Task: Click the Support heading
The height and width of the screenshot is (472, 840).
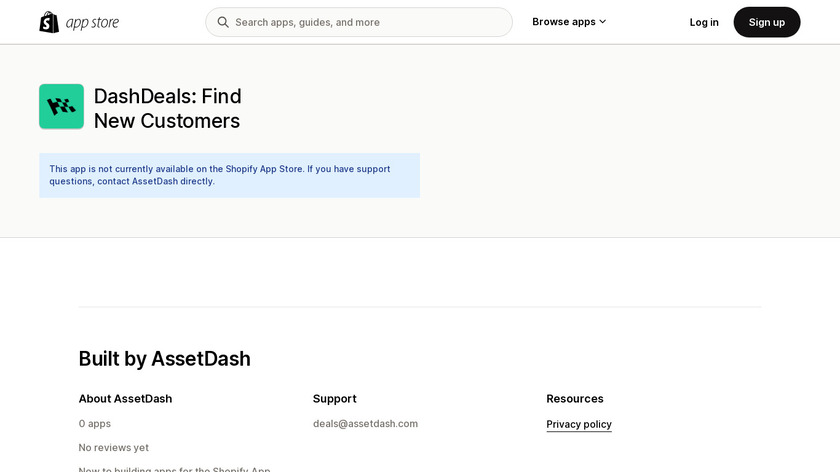Action: point(334,398)
